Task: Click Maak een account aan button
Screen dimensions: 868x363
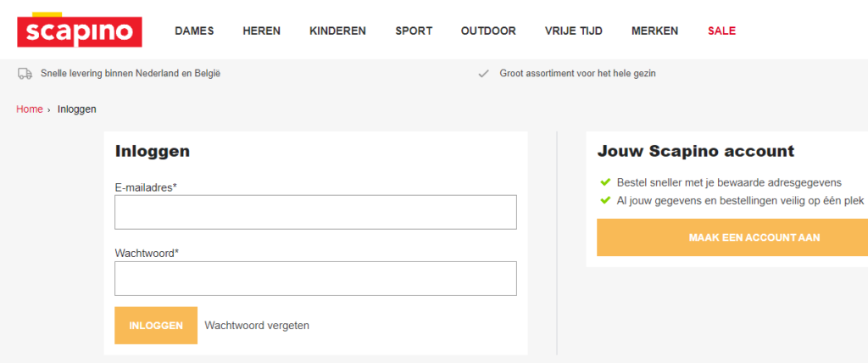Action: (x=732, y=237)
